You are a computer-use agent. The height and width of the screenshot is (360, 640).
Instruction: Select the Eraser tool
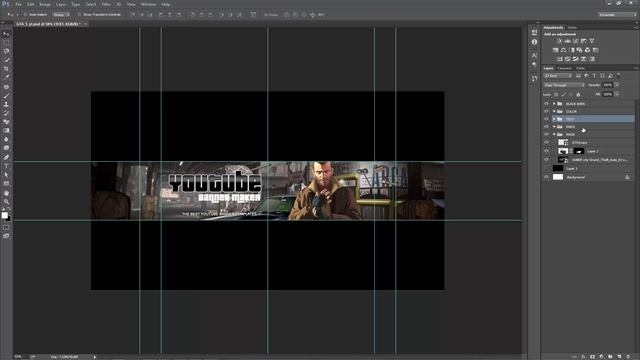tap(6, 122)
